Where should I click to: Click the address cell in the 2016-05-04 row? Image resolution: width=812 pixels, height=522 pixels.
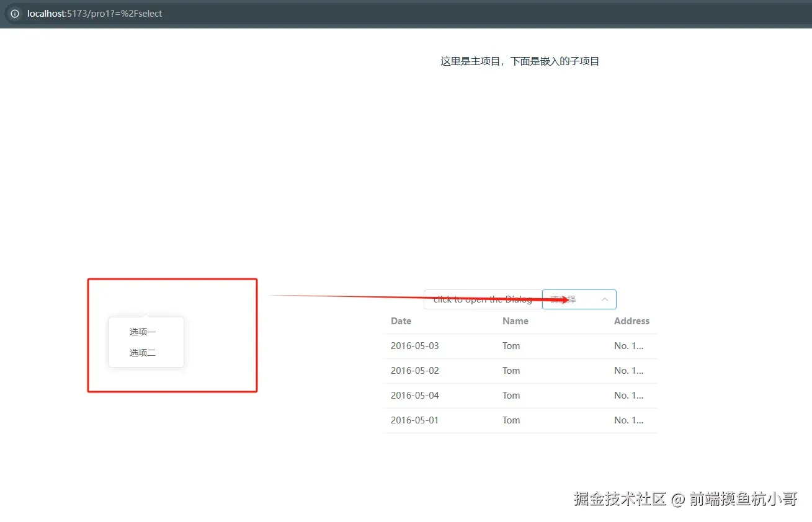(x=629, y=396)
